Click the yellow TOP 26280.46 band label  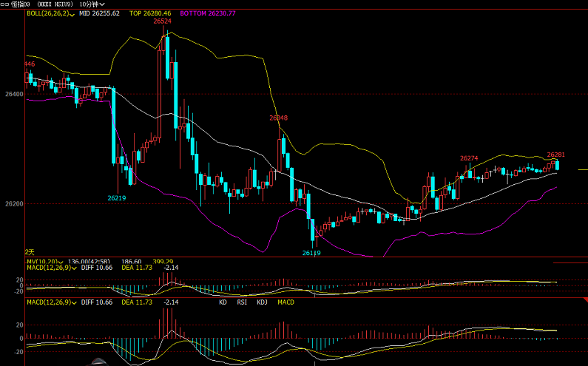[150, 13]
